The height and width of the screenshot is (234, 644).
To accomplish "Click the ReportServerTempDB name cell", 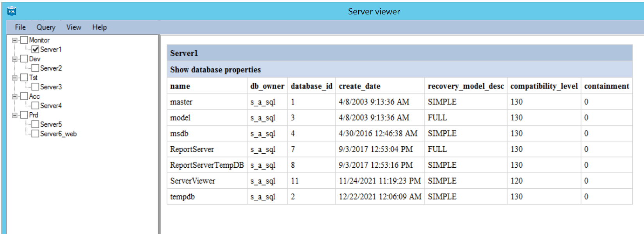I will coord(207,165).
